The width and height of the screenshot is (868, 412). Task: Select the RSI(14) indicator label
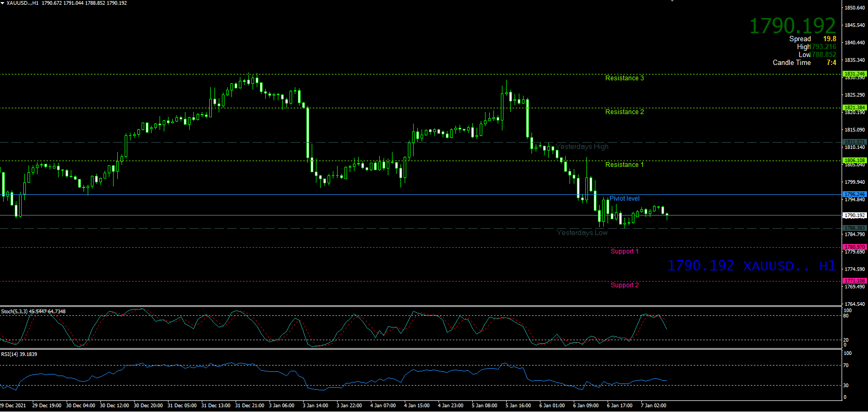[19, 354]
